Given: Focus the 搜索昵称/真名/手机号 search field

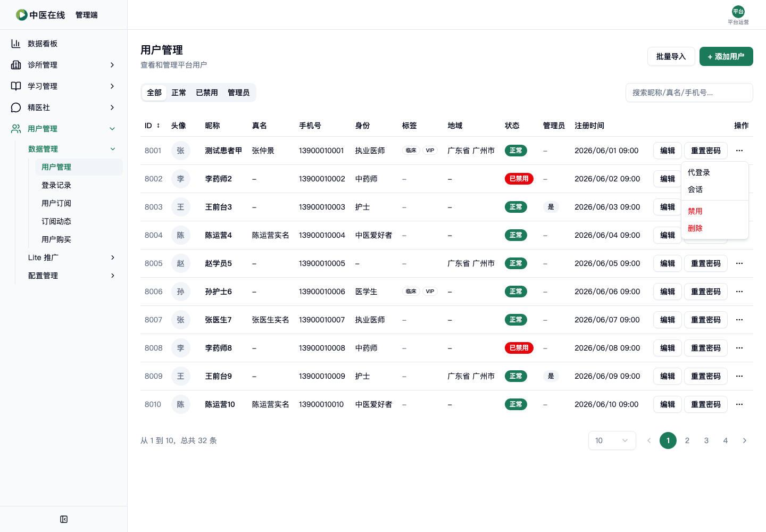Looking at the screenshot, I should pyautogui.click(x=689, y=93).
